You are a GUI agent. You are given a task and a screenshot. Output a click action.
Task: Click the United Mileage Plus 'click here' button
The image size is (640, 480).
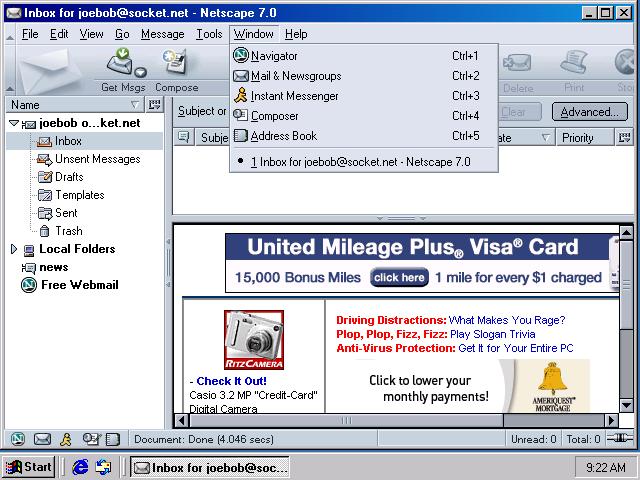click(x=399, y=278)
